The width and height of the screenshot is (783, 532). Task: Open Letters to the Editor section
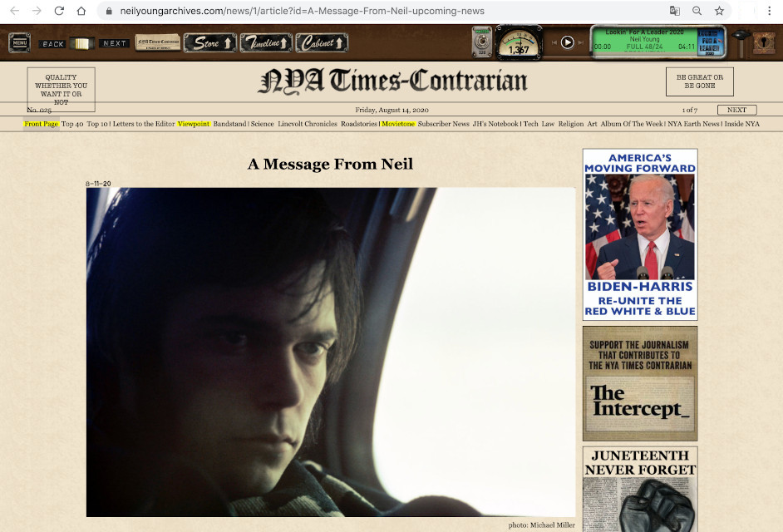144,124
